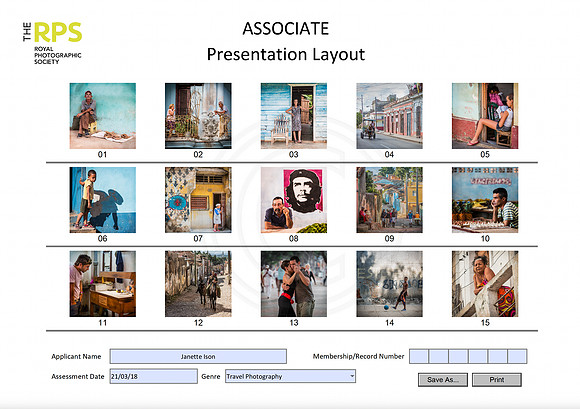The height and width of the screenshot is (409, 580).
Task: Open thumbnail 15 of woman leaning on balcony
Action: click(485, 284)
